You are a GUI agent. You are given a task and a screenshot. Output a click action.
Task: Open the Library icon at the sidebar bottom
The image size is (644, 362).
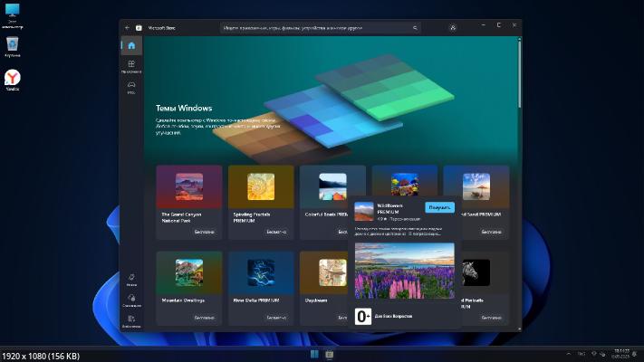(131, 320)
